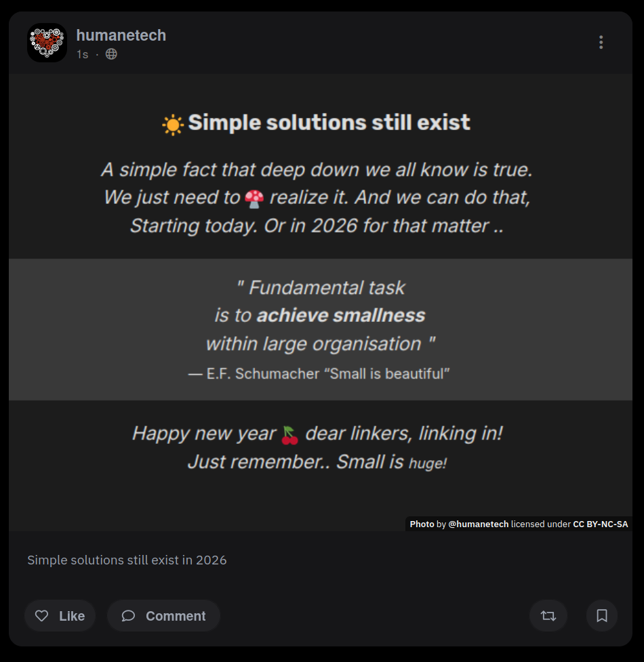Click the E.F. Schumacher attribution line
Image resolution: width=644 pixels, height=662 pixels.
coord(319,373)
